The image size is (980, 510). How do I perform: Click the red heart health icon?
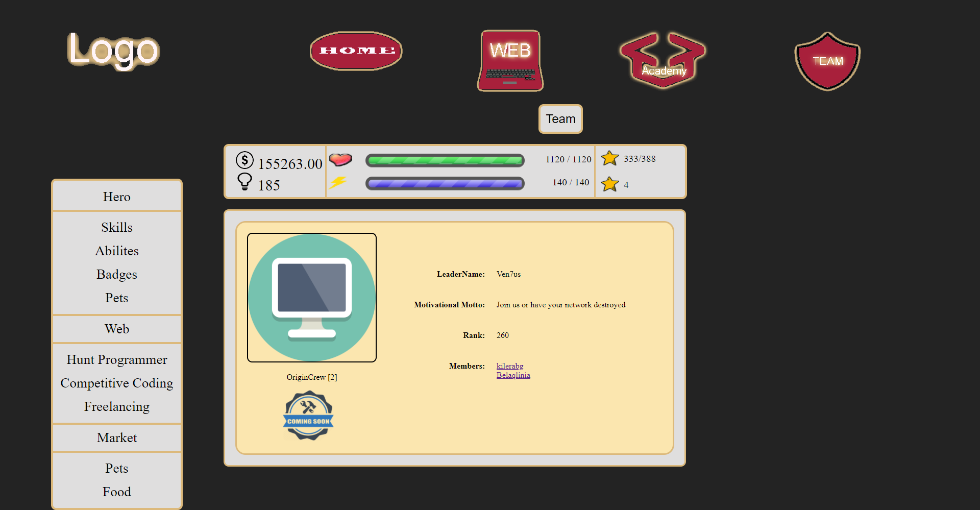pos(340,160)
